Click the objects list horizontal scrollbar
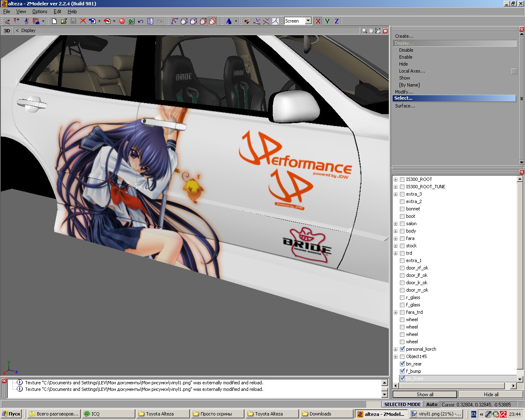The width and height of the screenshot is (525, 420). [454, 386]
